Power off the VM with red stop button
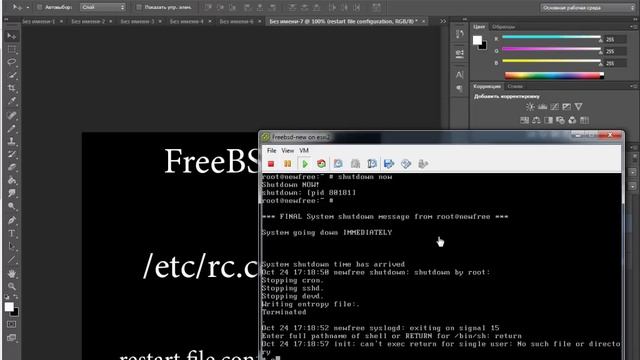This screenshot has width=640, height=360. 271,164
